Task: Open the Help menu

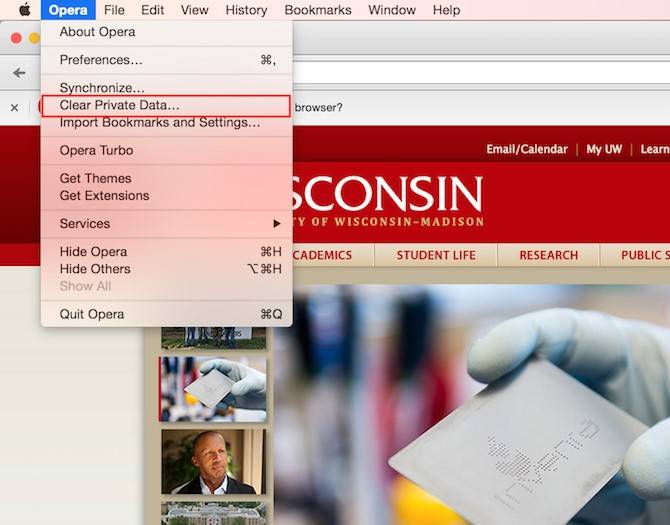Action: pos(446,10)
